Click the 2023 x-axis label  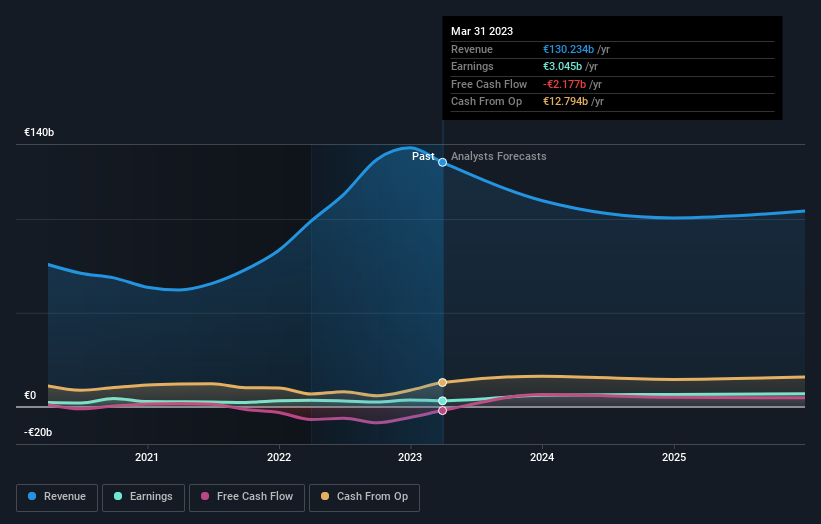pos(410,457)
